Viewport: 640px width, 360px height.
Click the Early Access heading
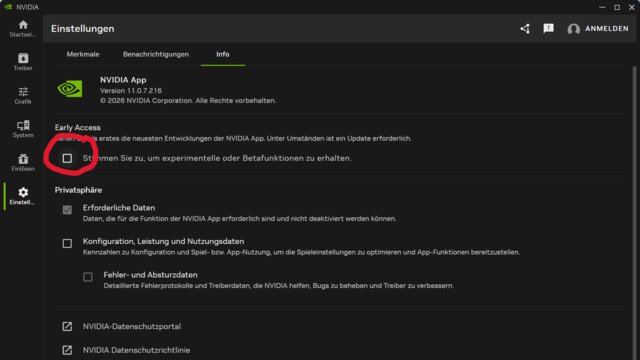pyautogui.click(x=78, y=127)
